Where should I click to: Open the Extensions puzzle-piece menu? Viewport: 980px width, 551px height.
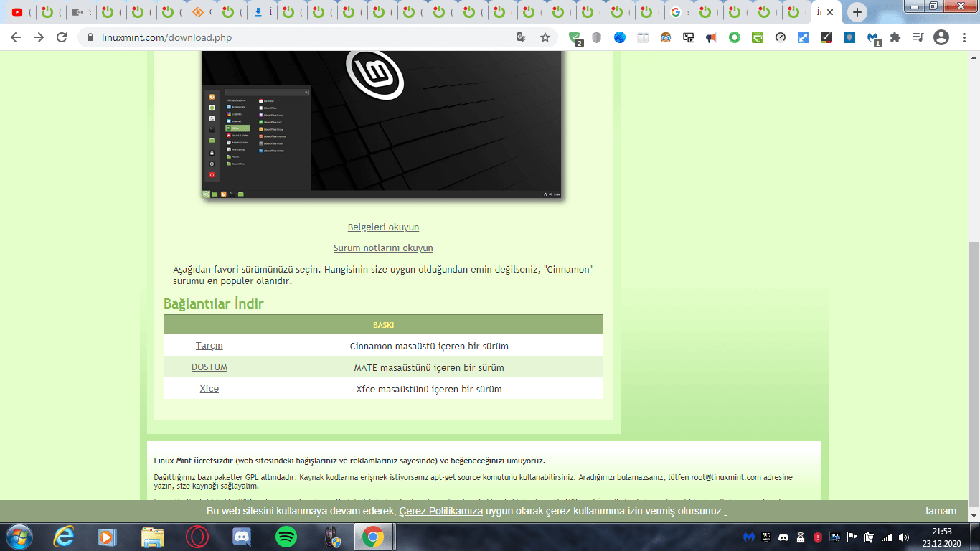pos(895,37)
